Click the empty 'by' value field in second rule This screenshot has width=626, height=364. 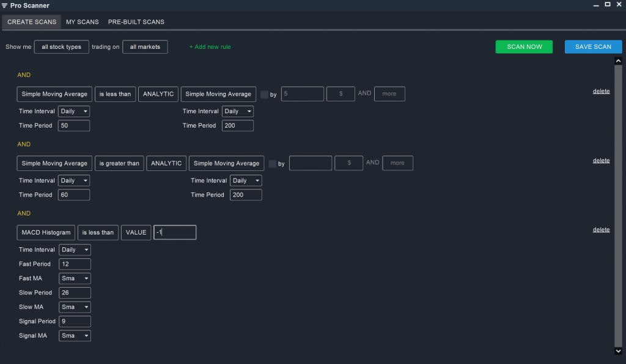(310, 163)
